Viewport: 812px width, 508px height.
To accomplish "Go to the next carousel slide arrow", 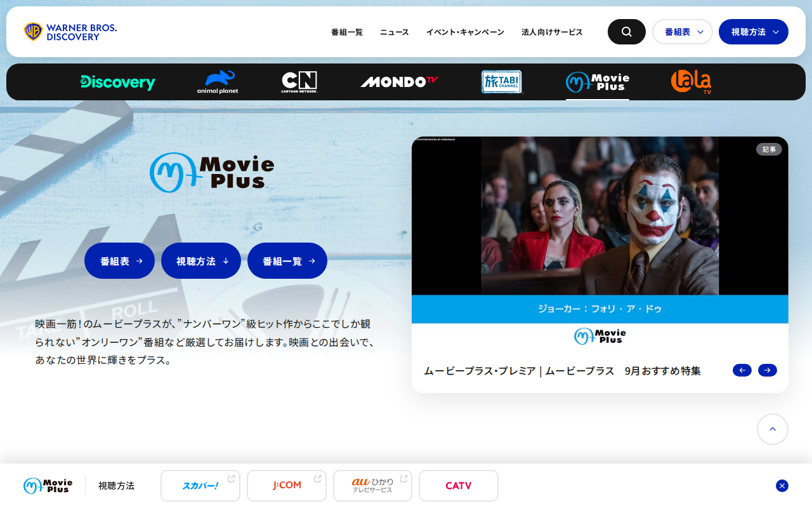I will 768,370.
